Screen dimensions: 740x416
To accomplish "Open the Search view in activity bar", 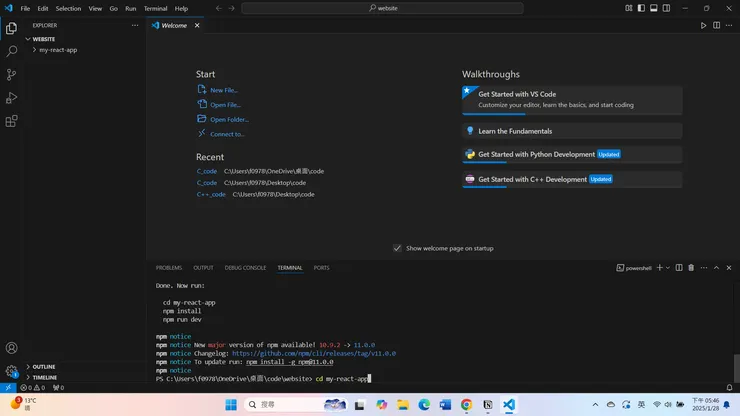I will [x=11, y=51].
